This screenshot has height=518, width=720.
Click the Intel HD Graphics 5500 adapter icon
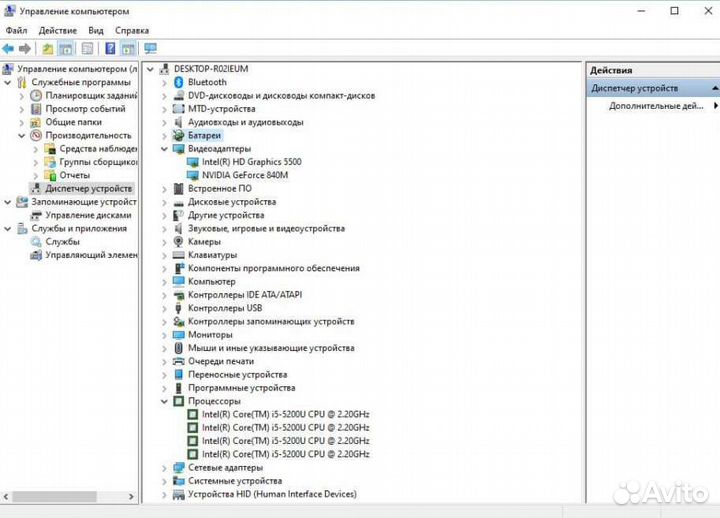tap(193, 162)
